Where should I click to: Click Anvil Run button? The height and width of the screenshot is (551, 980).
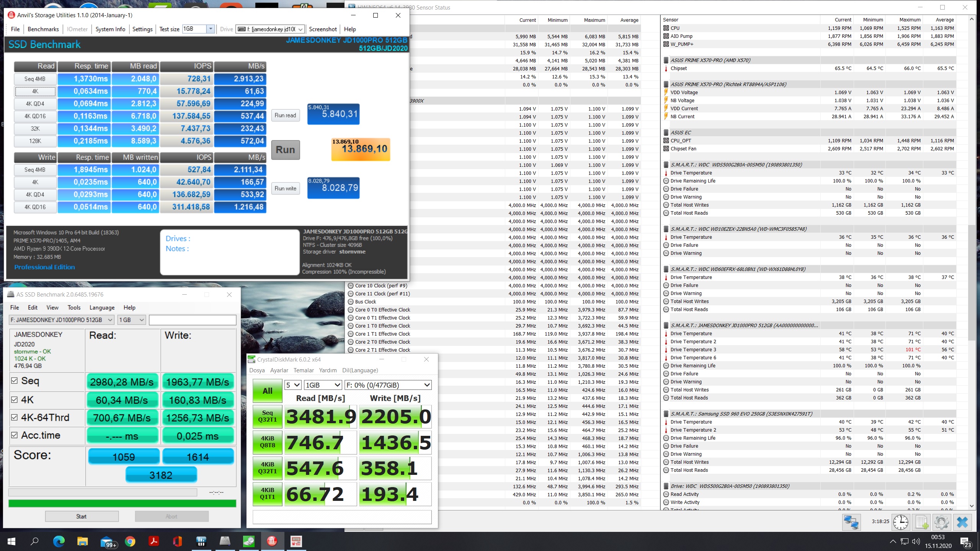coord(285,150)
